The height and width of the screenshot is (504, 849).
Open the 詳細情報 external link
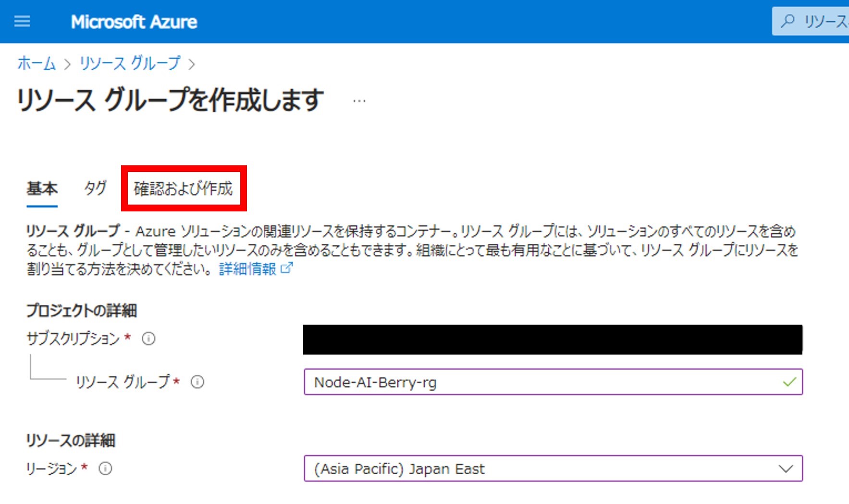(255, 269)
